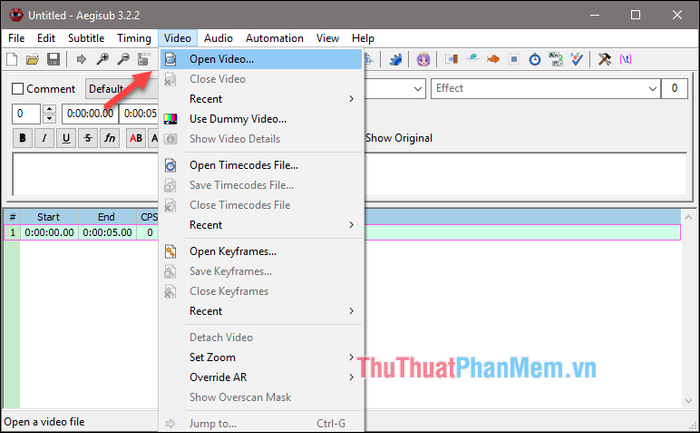Click the End column header

point(107,217)
